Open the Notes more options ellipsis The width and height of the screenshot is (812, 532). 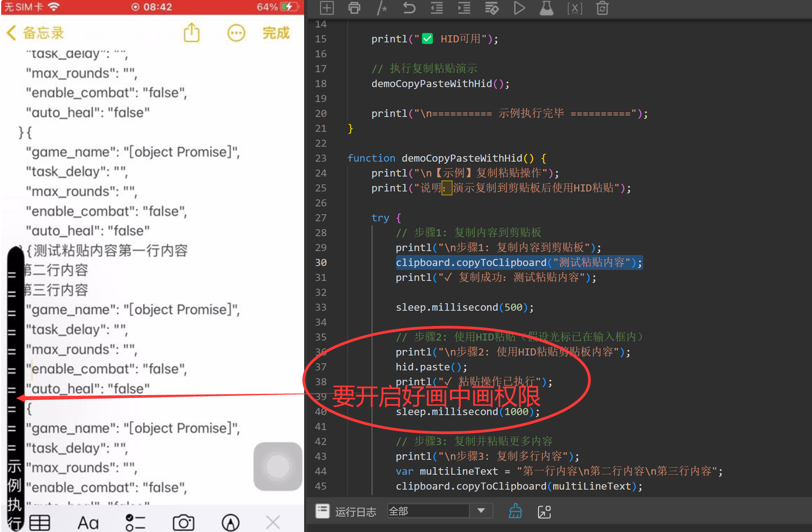236,33
